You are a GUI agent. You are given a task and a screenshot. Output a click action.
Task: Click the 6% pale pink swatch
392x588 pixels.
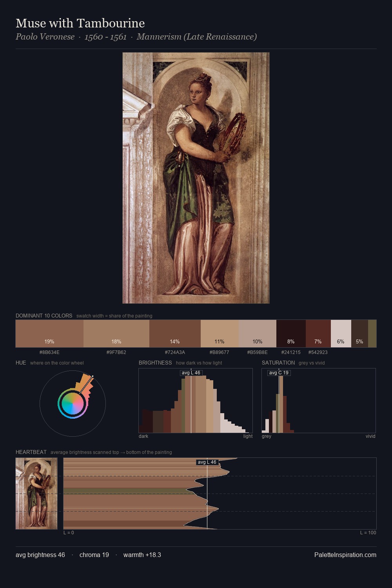(341, 334)
